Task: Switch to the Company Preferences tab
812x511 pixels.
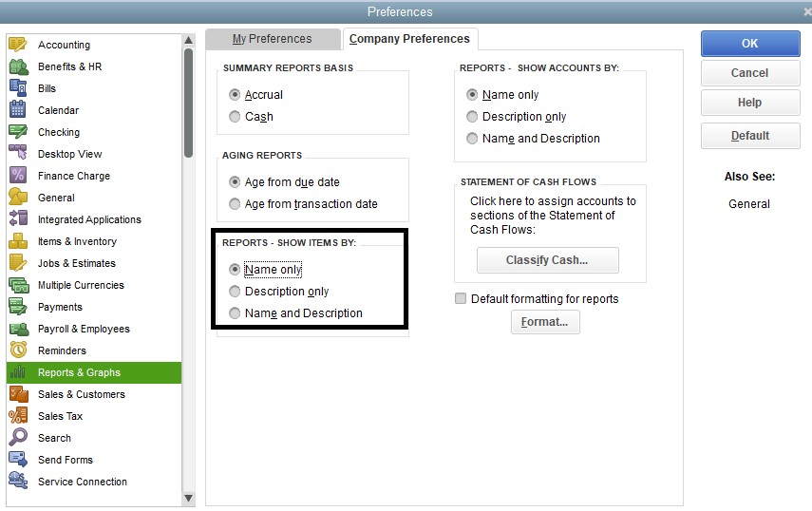Action: 409,39
